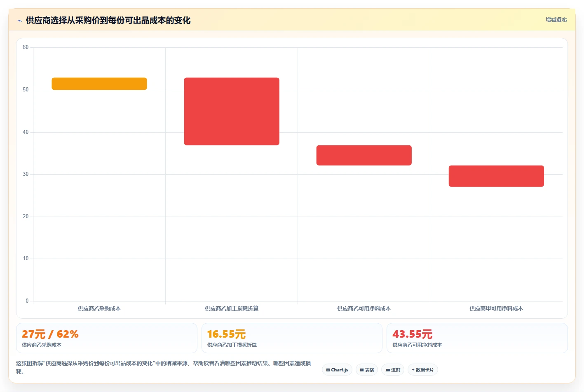Click the 增减瀑布 tag in header

[556, 20]
